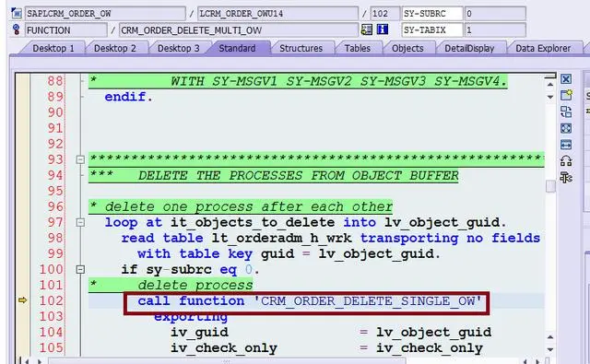Click the SY-TABIX field
The width and height of the screenshot is (590, 364).
click(432, 30)
